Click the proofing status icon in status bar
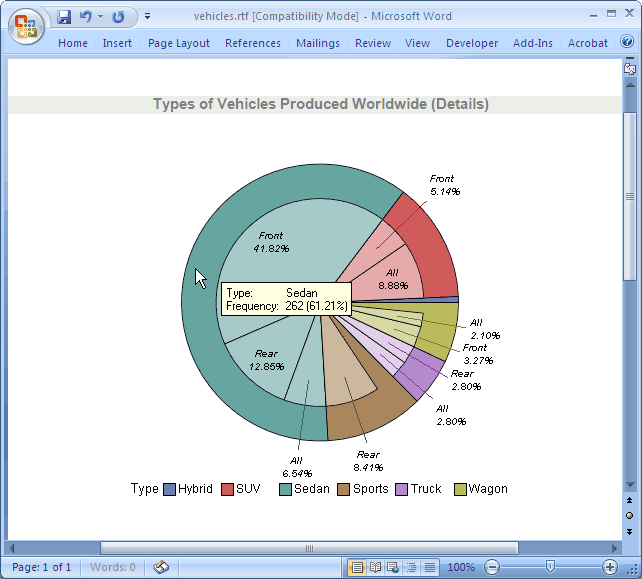 pyautogui.click(x=161, y=567)
